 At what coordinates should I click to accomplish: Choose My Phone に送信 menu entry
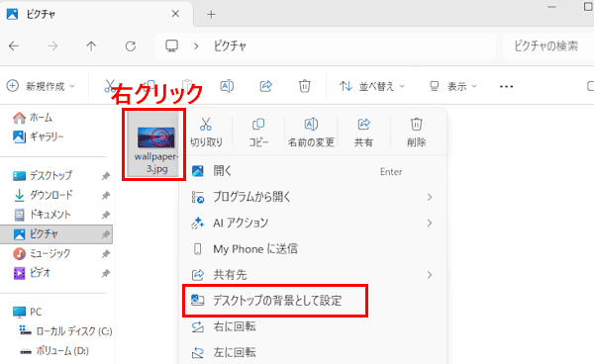pos(313,248)
